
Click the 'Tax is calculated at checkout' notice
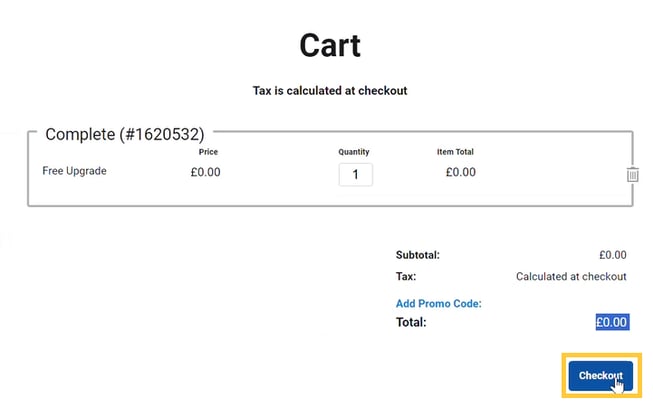tap(329, 91)
